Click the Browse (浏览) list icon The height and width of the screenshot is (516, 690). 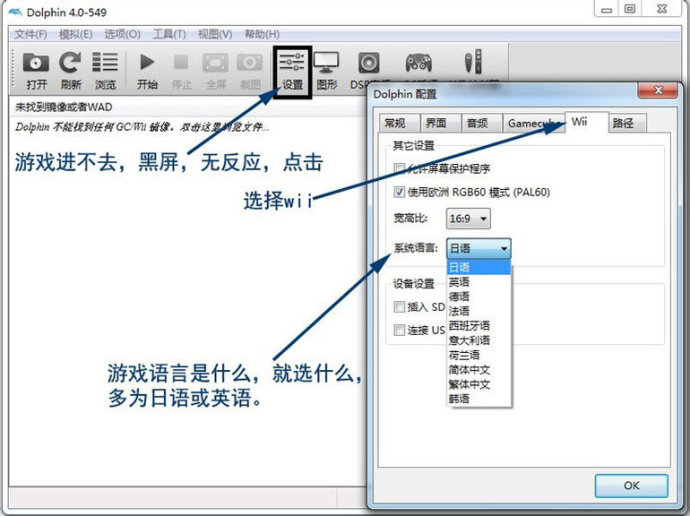click(x=105, y=62)
